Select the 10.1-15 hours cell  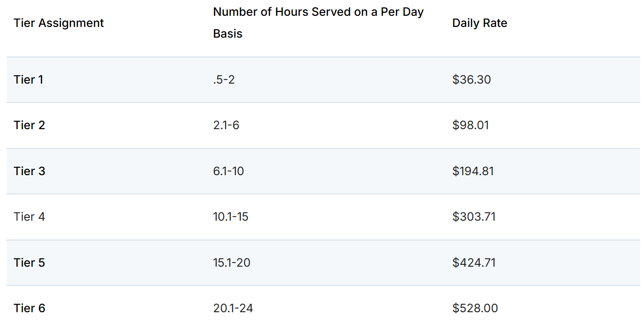[231, 216]
